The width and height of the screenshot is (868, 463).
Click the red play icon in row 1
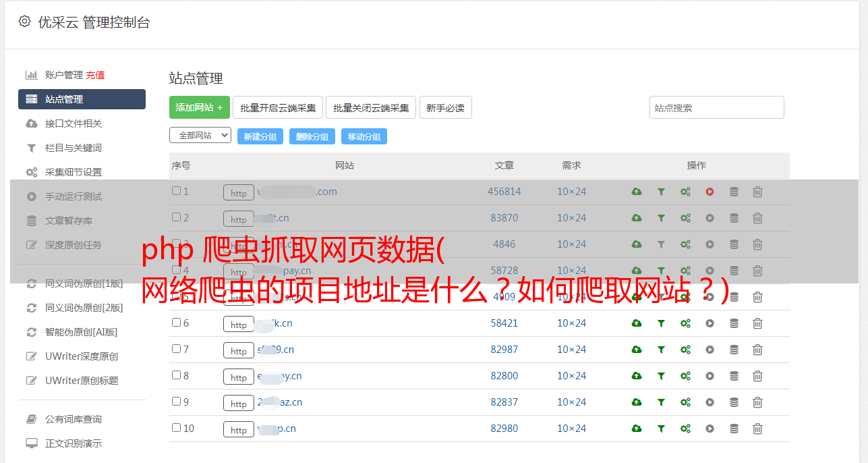[710, 192]
